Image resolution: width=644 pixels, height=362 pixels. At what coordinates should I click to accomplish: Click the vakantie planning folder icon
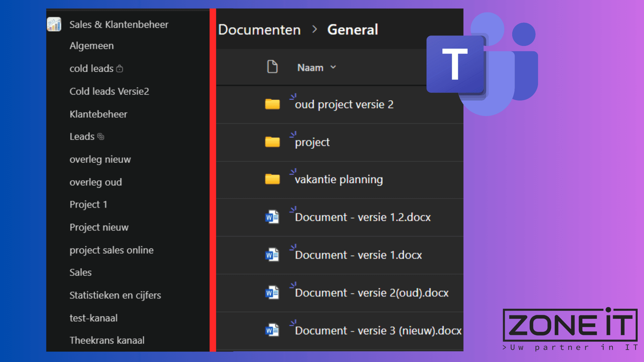point(272,179)
